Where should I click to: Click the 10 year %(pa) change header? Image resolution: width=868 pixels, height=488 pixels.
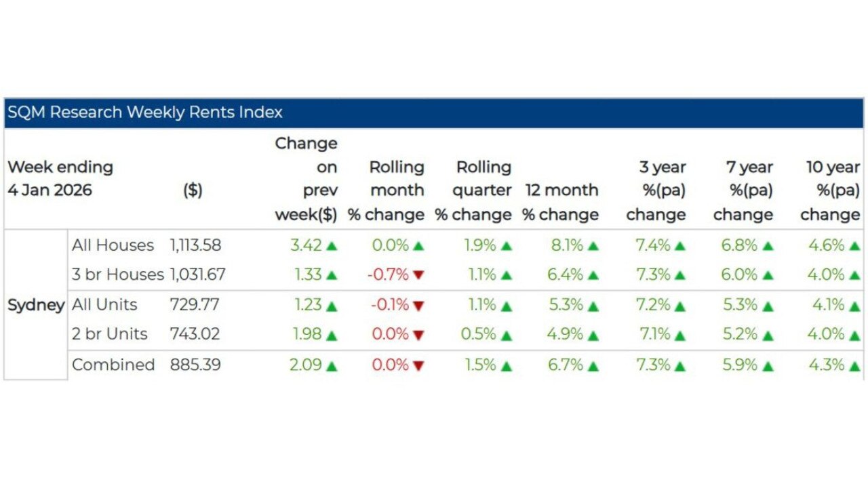(831, 191)
